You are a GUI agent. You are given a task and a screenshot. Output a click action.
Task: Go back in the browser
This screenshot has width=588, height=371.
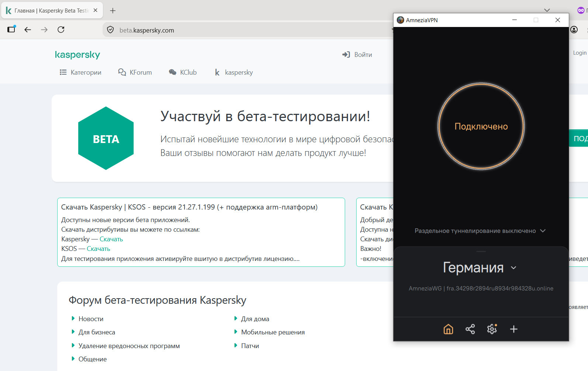pos(28,30)
